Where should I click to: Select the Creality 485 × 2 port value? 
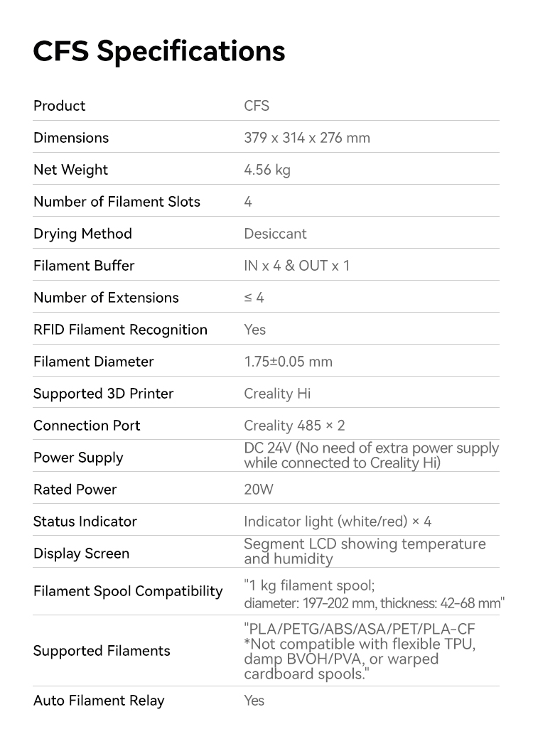pos(294,426)
